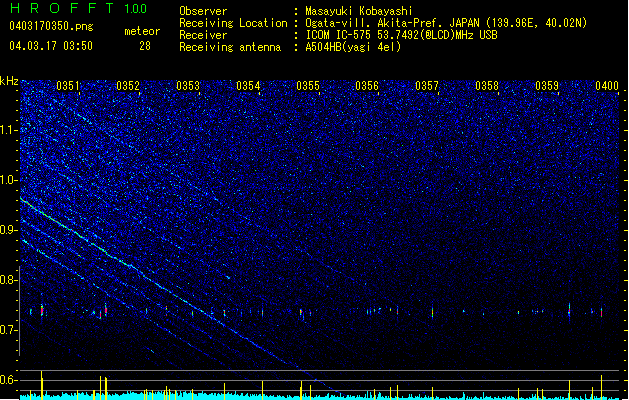
Task: Click the location Ogata-vill. Akita-Pref. JAPAN text
Action: pyautogui.click(x=392, y=23)
